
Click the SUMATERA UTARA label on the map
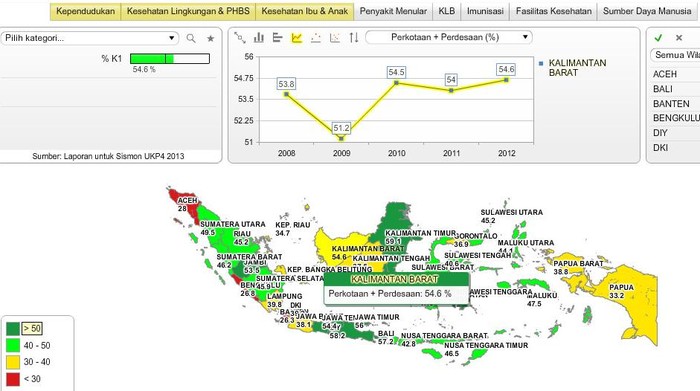[233, 224]
